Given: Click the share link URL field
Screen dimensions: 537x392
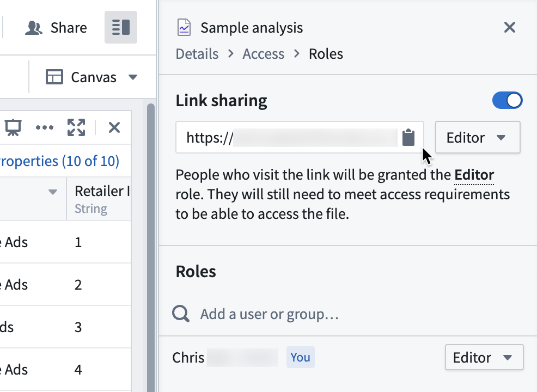Looking at the screenshot, I should point(300,137).
